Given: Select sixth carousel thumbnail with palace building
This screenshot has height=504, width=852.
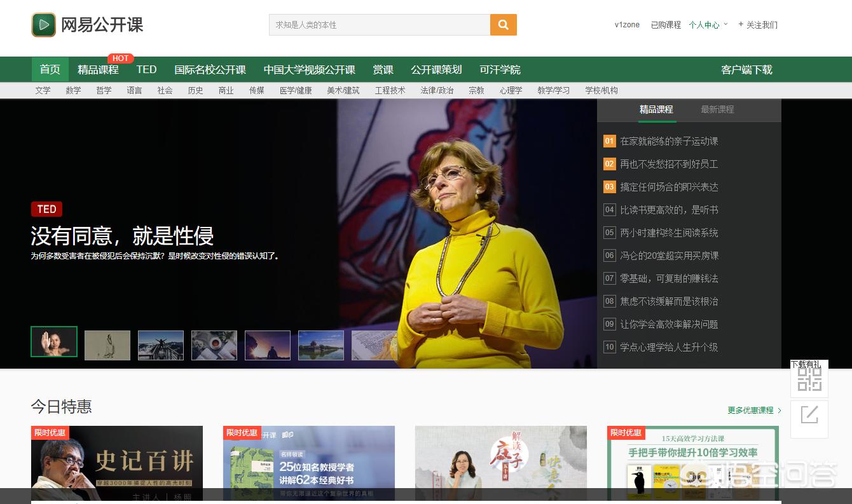Looking at the screenshot, I should tap(321, 345).
